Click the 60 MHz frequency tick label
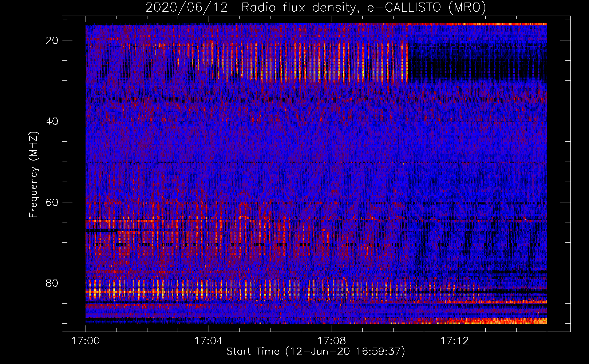 tap(52, 202)
